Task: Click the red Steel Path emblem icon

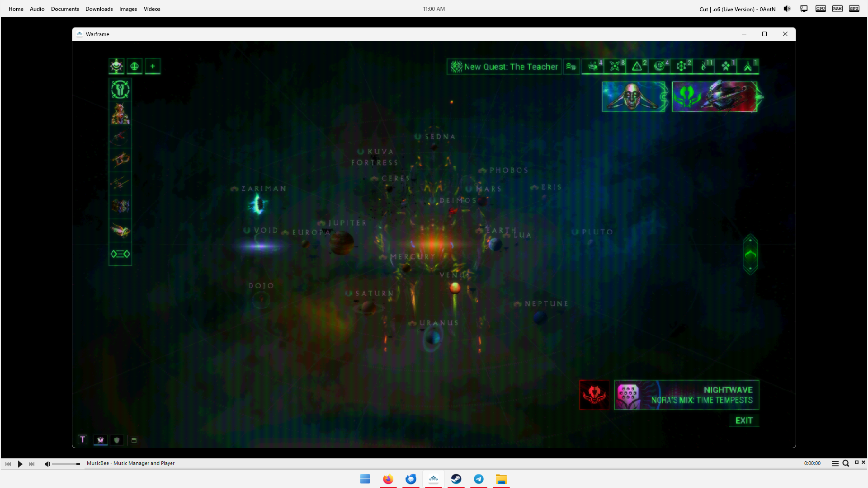Action: point(594,395)
